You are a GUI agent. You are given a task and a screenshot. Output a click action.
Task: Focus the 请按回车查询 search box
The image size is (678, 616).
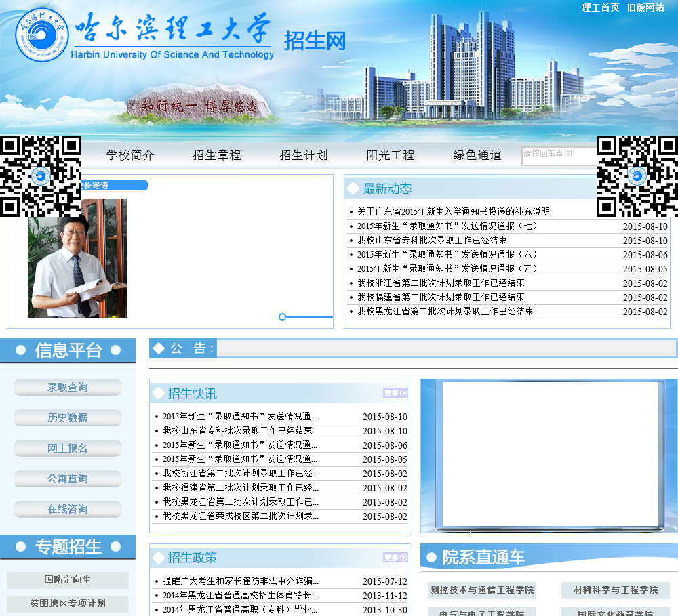tap(559, 156)
